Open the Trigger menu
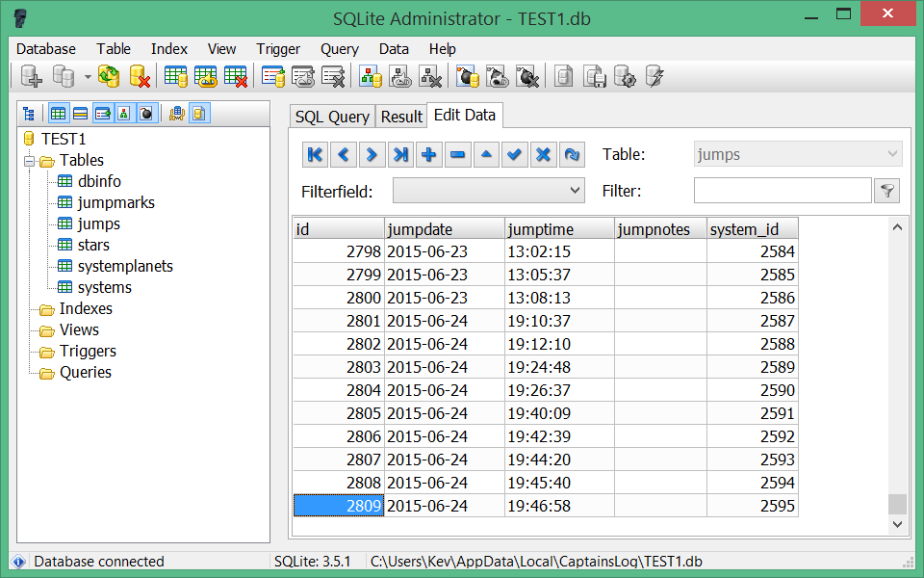Screen dimensions: 924x578 click(278, 49)
